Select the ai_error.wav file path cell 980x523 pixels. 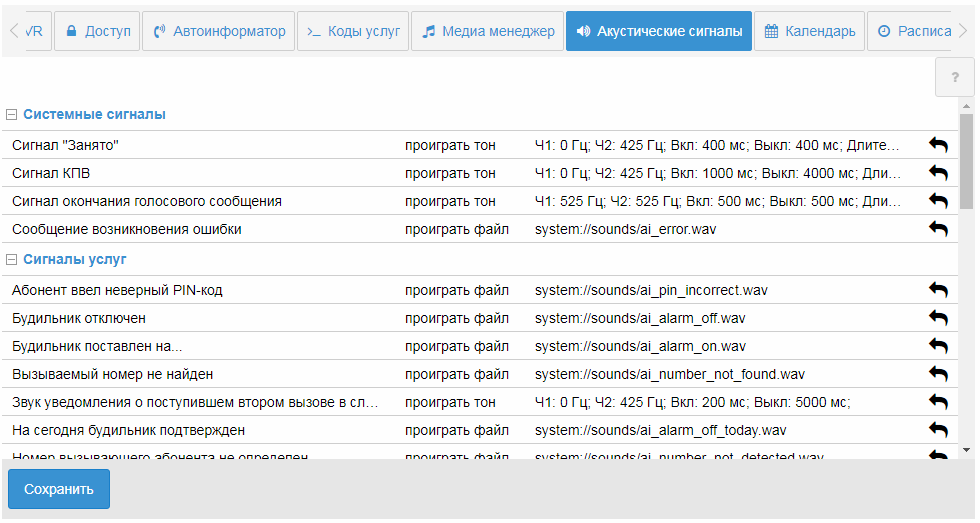625,229
